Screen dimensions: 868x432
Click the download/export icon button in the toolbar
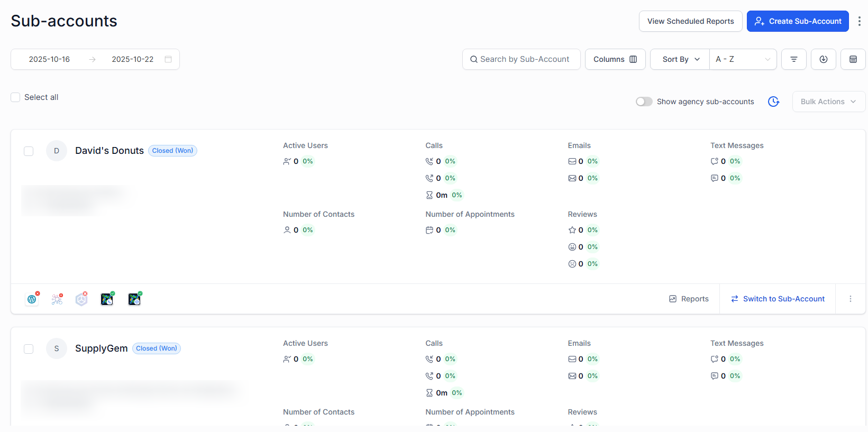coord(823,59)
